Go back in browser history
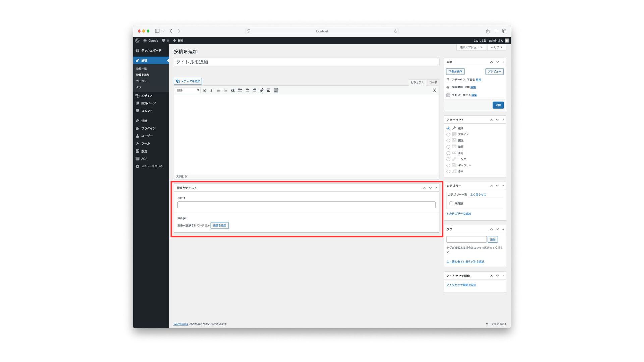This screenshot has height=362, width=644. (171, 31)
